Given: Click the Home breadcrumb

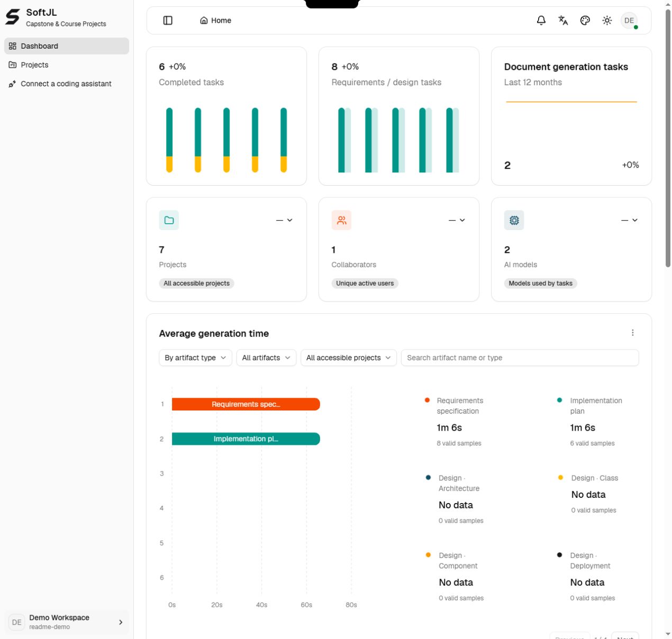Looking at the screenshot, I should click(x=216, y=21).
